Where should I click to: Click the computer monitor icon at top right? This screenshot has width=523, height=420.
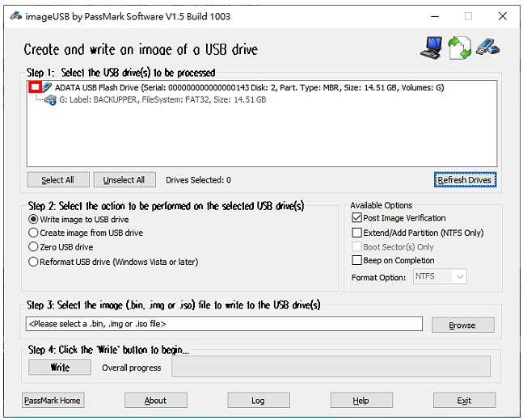[x=432, y=48]
